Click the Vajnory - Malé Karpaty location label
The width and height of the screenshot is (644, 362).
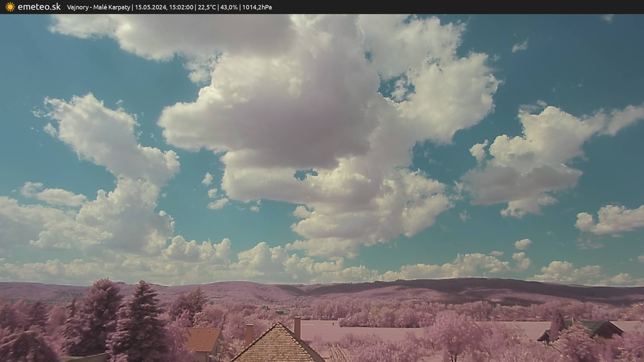(x=98, y=7)
